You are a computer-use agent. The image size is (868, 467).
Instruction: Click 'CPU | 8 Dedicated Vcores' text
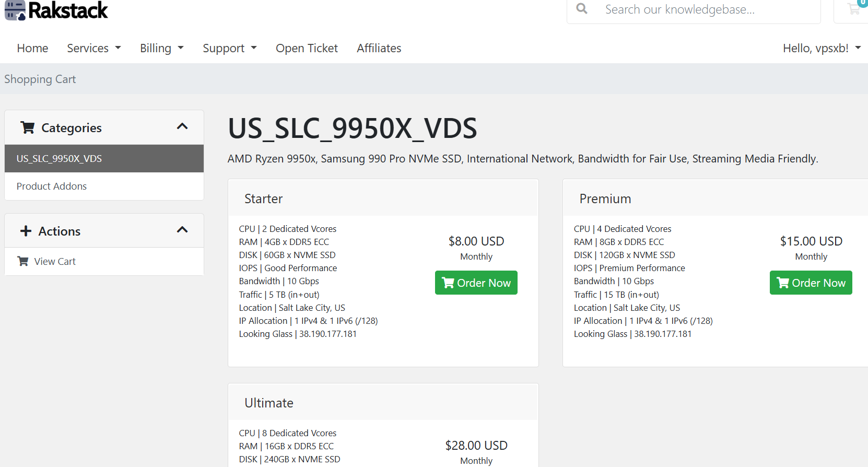(288, 433)
